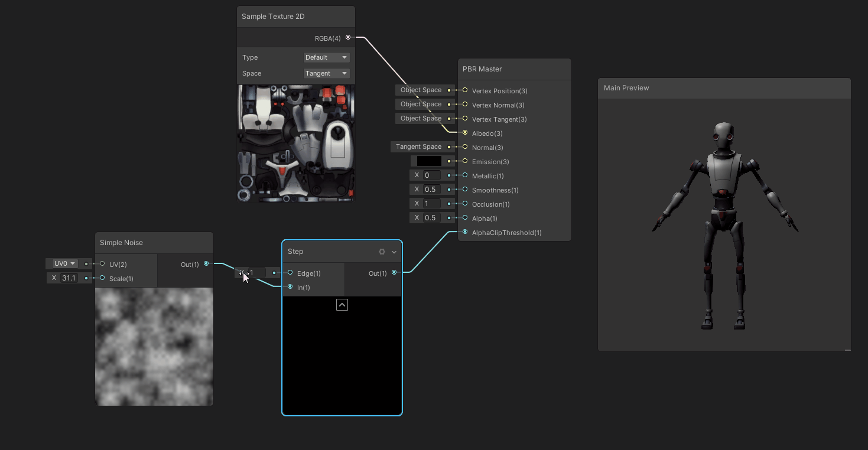The image size is (868, 450).
Task: Click the Normal(3) input port on PBR Master
Action: tap(465, 147)
